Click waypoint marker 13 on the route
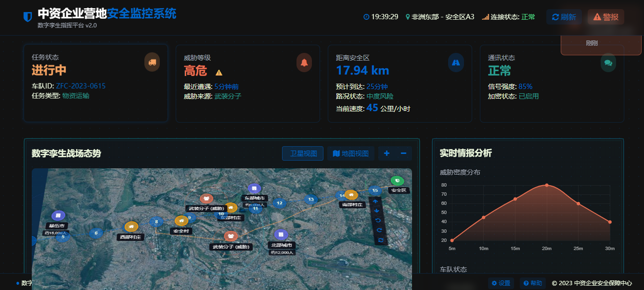 tap(311, 199)
